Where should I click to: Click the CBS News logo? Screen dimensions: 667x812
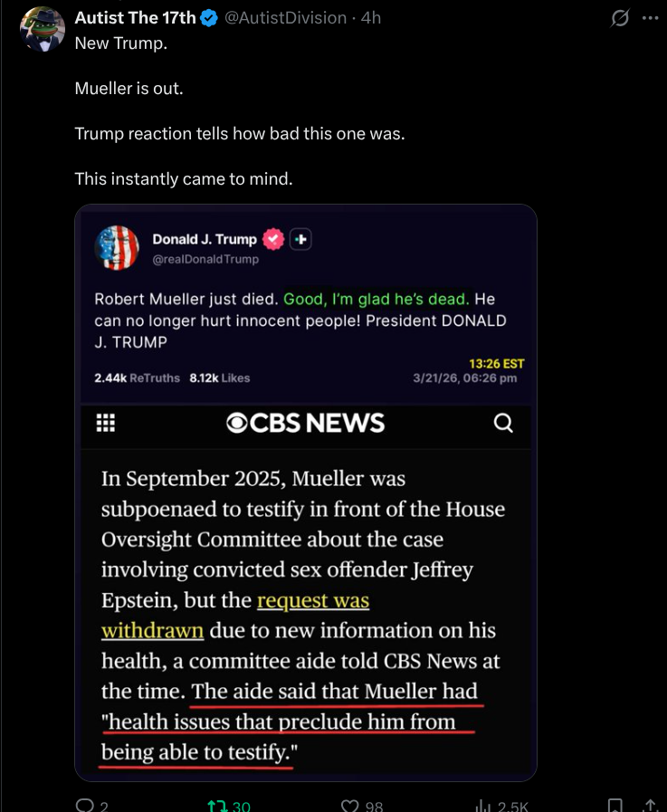tap(305, 423)
